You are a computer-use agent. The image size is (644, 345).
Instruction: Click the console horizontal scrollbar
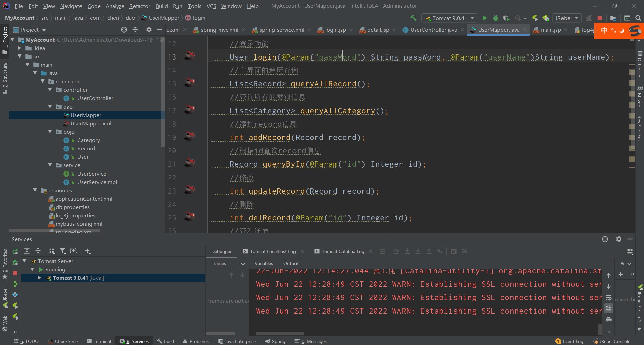coord(280,334)
